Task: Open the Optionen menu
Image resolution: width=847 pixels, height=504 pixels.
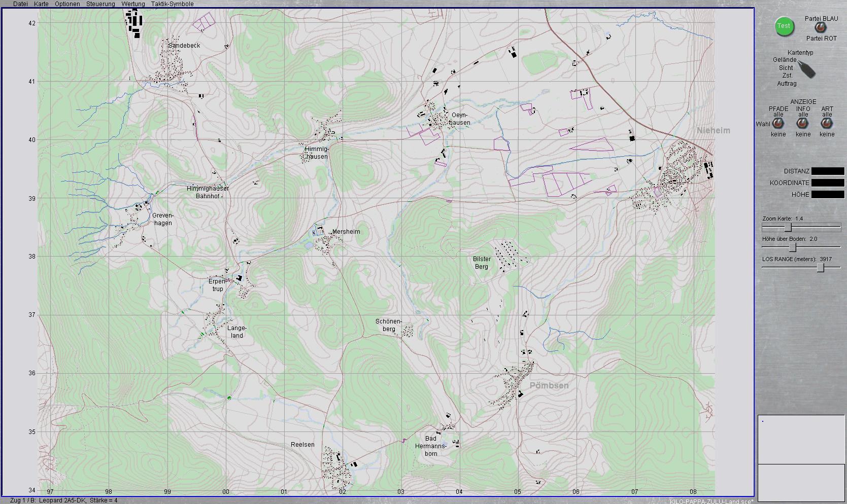Action: pos(67,4)
